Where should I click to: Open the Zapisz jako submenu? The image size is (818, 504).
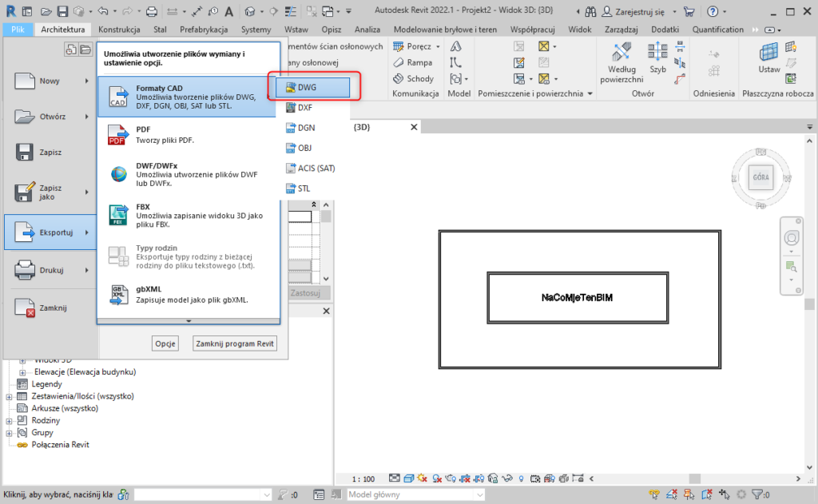tap(50, 192)
